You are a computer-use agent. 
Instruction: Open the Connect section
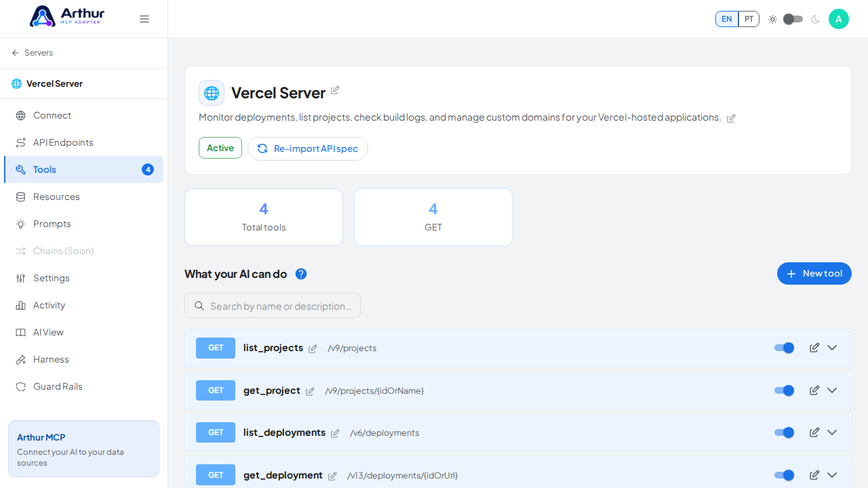[x=84, y=115]
